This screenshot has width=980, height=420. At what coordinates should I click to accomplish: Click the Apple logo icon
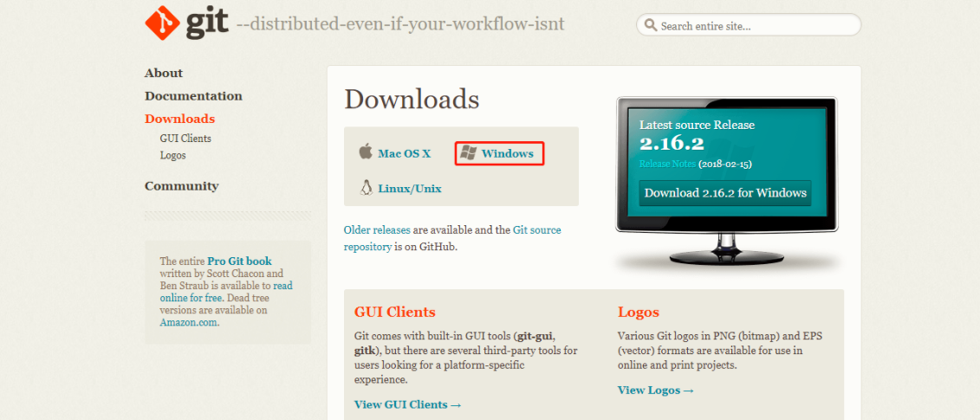click(x=366, y=152)
